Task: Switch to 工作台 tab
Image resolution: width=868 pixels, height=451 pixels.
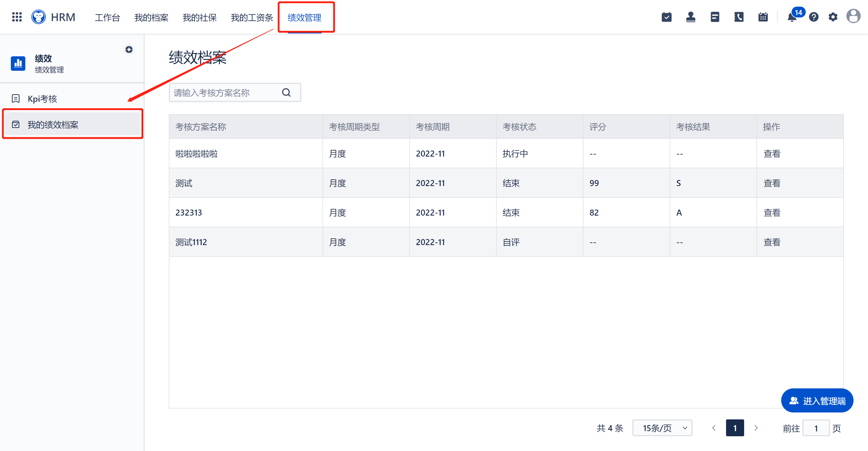Action: pyautogui.click(x=107, y=17)
